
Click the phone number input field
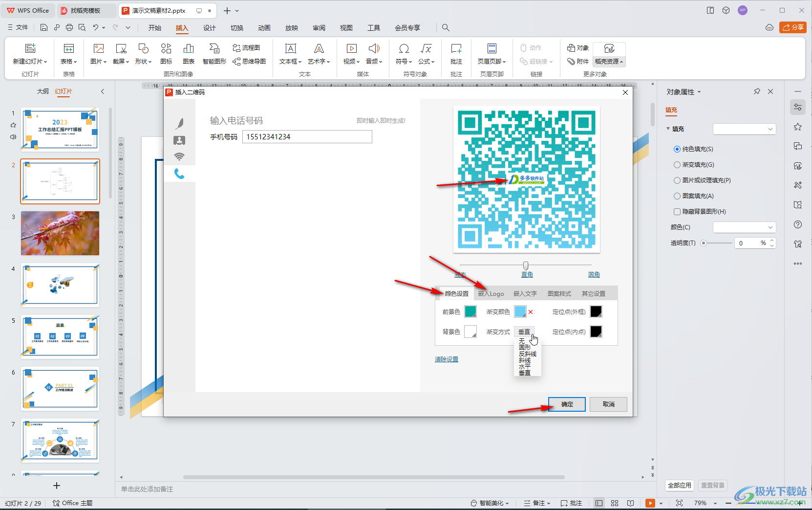tap(307, 137)
